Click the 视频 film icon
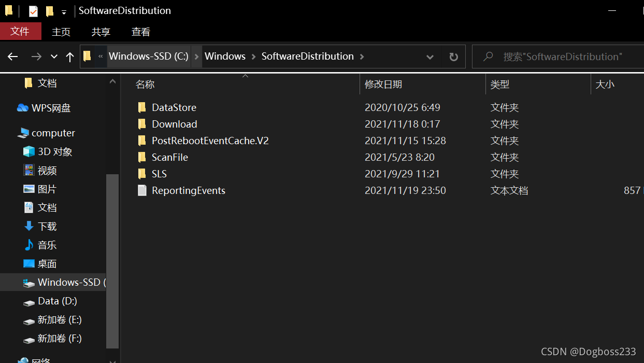The image size is (644, 363). (29, 170)
